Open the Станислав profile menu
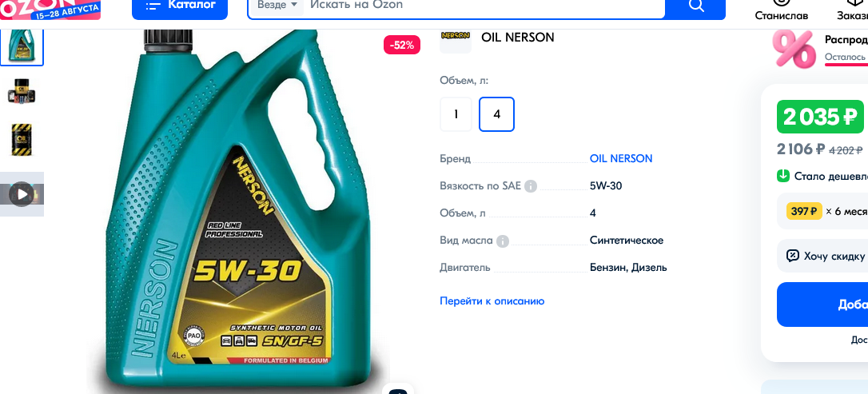868x394 pixels. [x=782, y=11]
